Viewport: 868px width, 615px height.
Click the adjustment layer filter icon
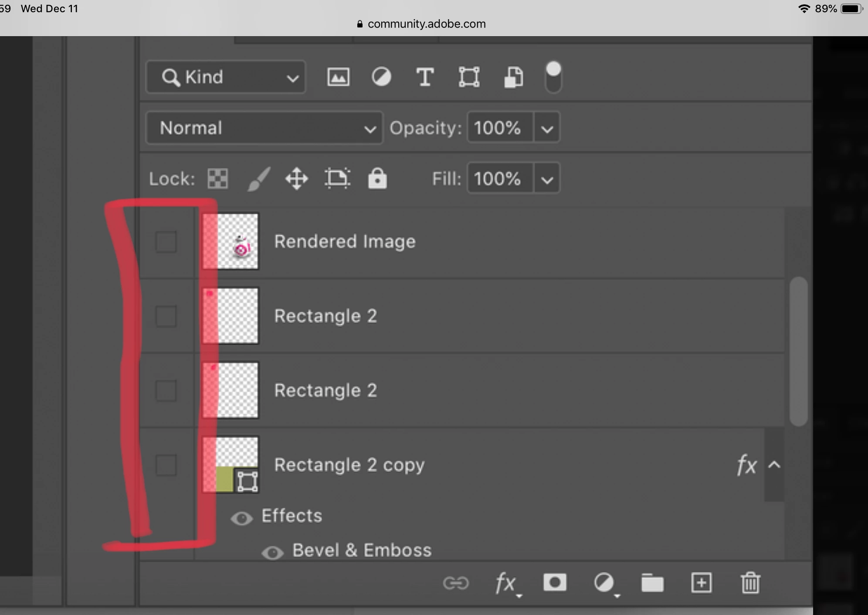point(381,78)
